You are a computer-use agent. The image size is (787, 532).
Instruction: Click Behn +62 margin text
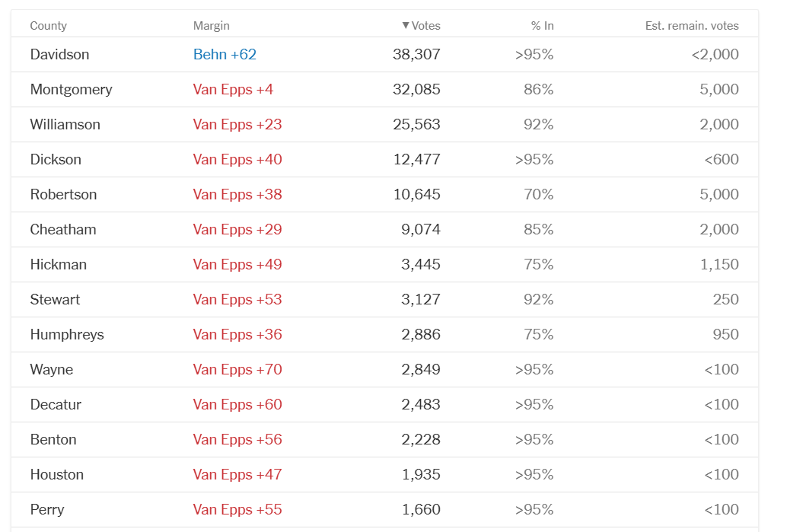click(x=225, y=54)
